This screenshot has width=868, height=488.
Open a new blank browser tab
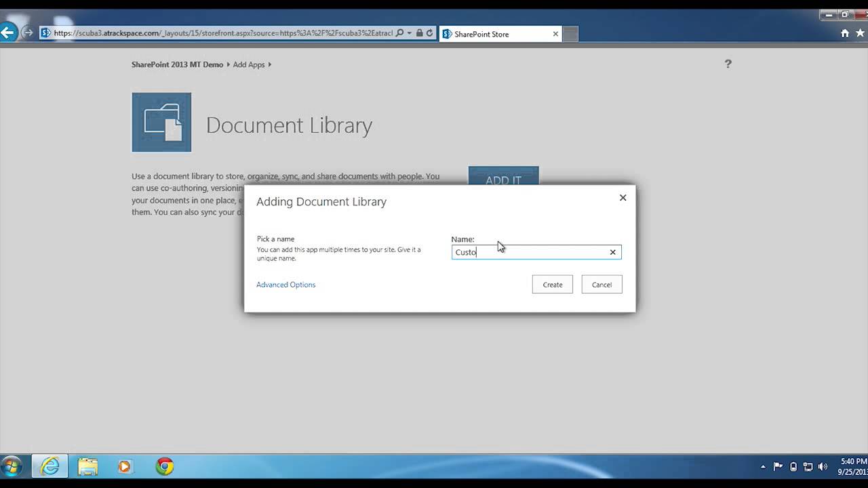click(570, 34)
